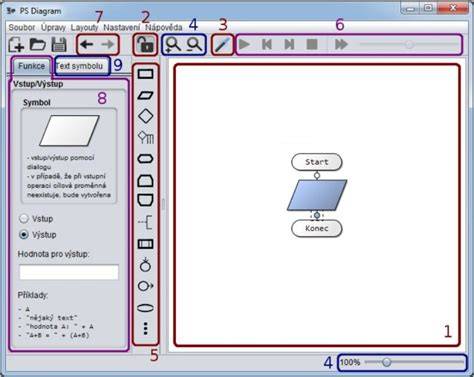Click connector joint below Start node
The image size is (474, 377).
317,175
